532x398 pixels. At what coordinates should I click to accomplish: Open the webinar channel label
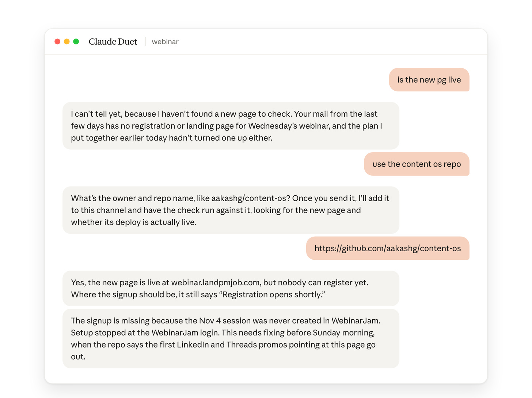pyautogui.click(x=165, y=42)
